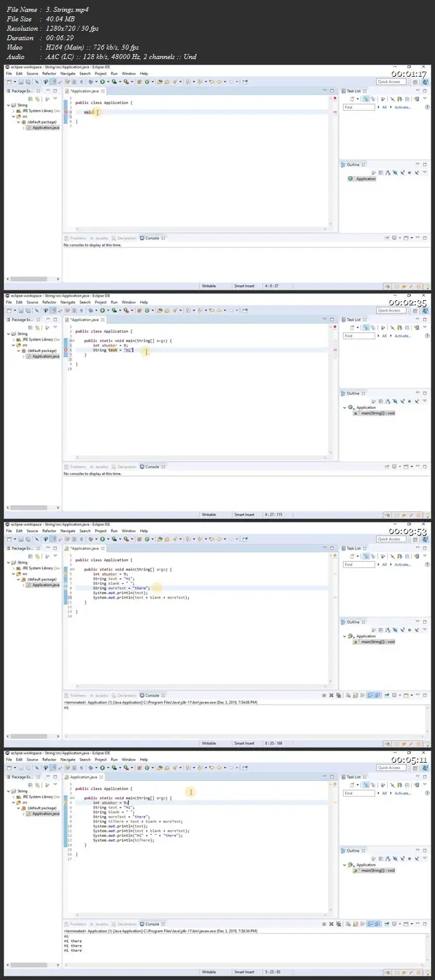
Task: Minimize the Outline view in 00:02:35 frame
Action: point(418,393)
